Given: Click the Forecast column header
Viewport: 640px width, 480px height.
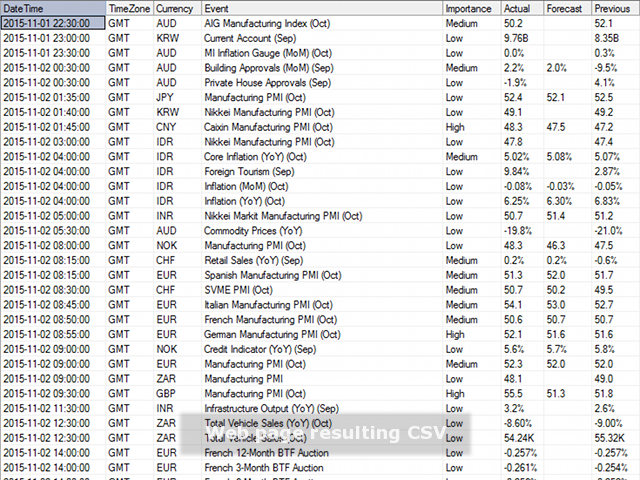Looking at the screenshot, I should coord(567,8).
